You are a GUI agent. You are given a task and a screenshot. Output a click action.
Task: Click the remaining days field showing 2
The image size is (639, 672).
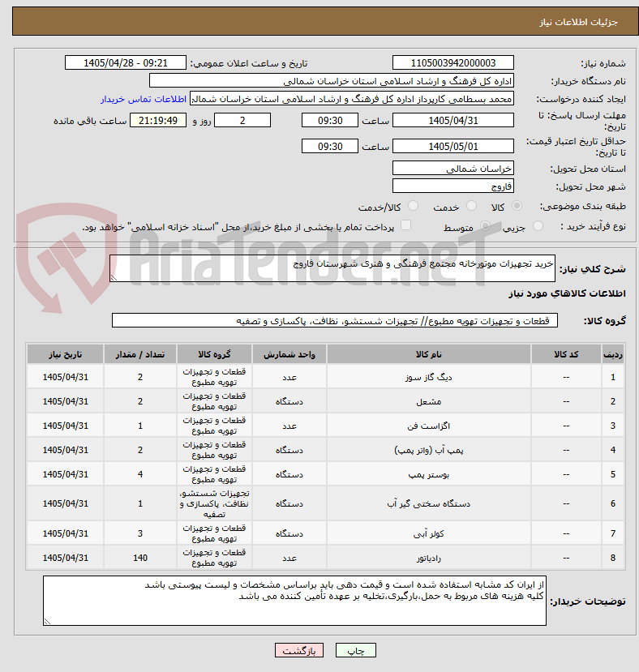coord(242,121)
